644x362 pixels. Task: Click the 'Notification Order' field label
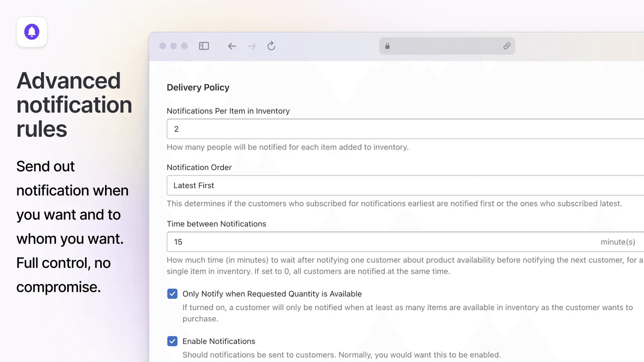tap(199, 167)
